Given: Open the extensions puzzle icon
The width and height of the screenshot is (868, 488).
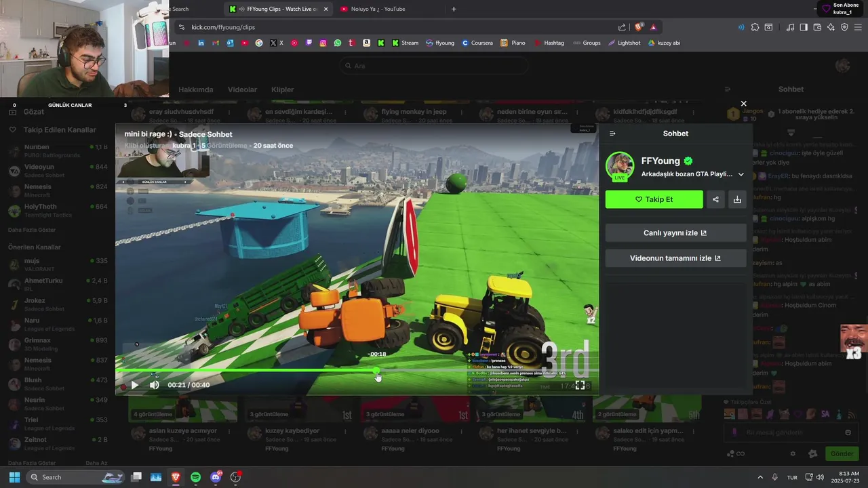Looking at the screenshot, I should click(754, 27).
